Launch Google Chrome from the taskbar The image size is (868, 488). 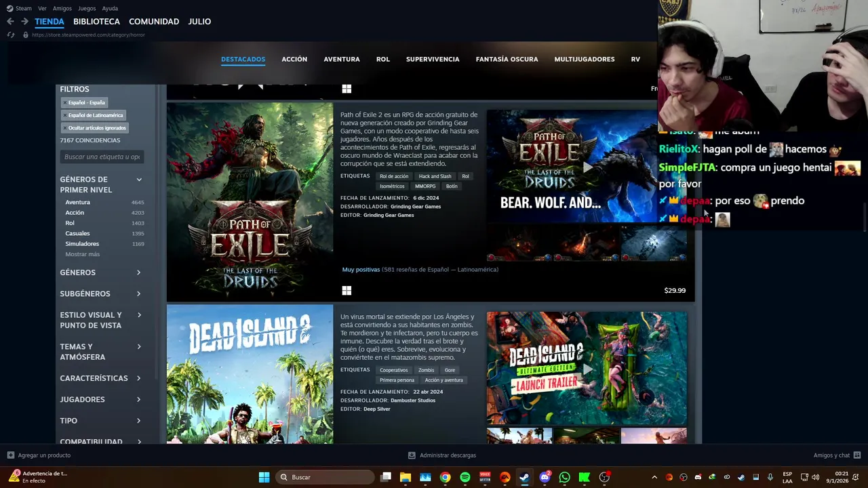point(445,477)
